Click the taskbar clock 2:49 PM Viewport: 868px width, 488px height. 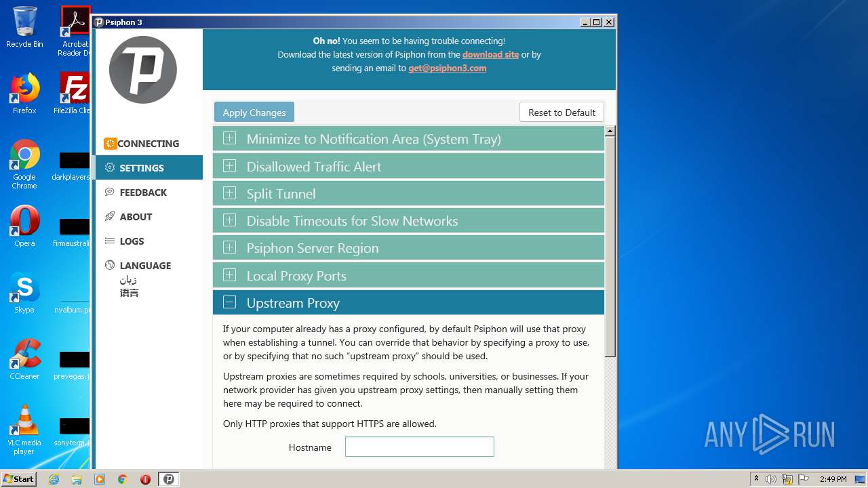click(833, 479)
